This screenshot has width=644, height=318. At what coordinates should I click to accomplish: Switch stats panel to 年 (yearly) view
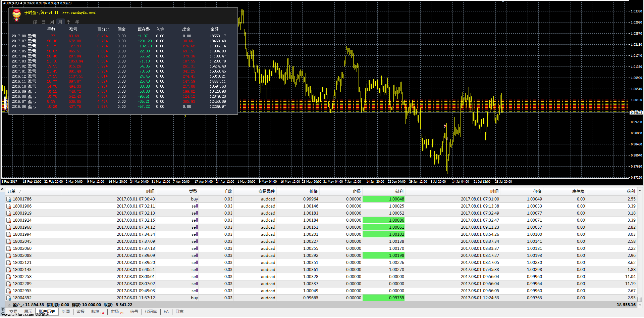pos(77,22)
